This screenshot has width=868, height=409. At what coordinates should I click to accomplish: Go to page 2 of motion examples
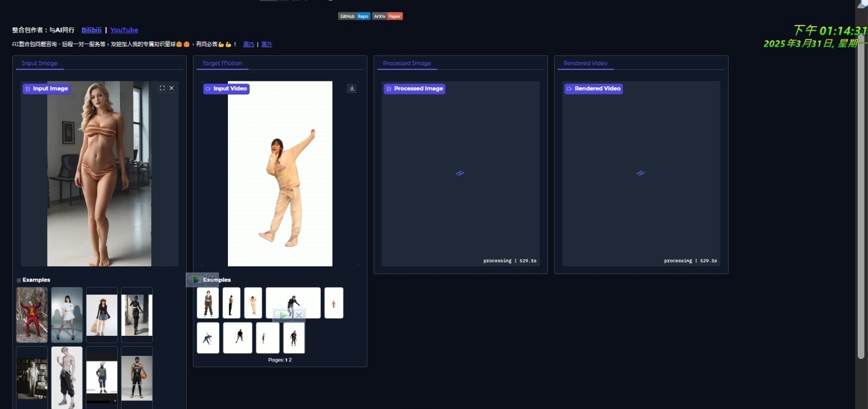click(290, 360)
